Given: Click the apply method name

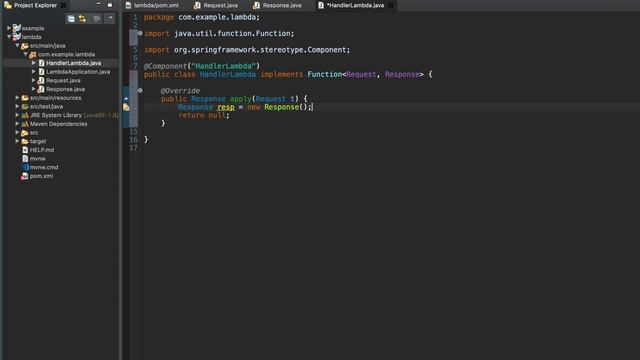Looking at the screenshot, I should [x=240, y=99].
